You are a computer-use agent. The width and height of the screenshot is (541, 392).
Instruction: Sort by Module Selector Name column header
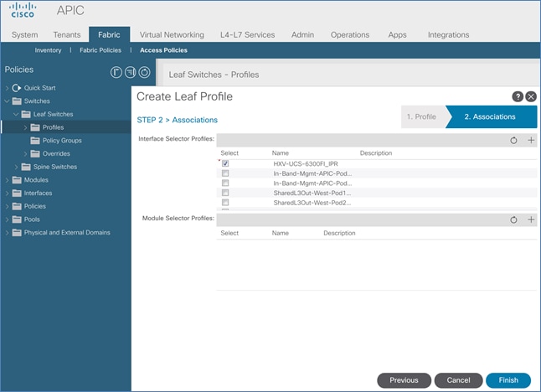[x=281, y=233]
